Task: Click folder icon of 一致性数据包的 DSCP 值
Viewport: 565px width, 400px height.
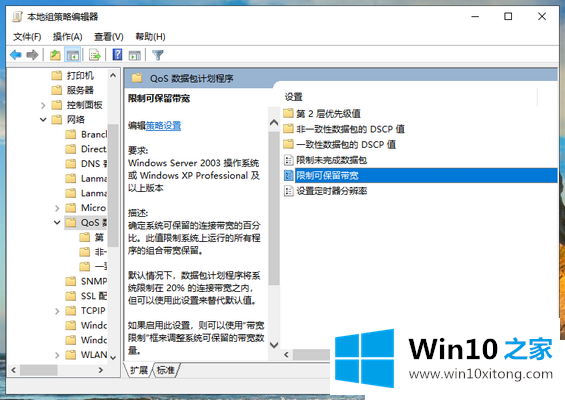Action: click(x=288, y=144)
